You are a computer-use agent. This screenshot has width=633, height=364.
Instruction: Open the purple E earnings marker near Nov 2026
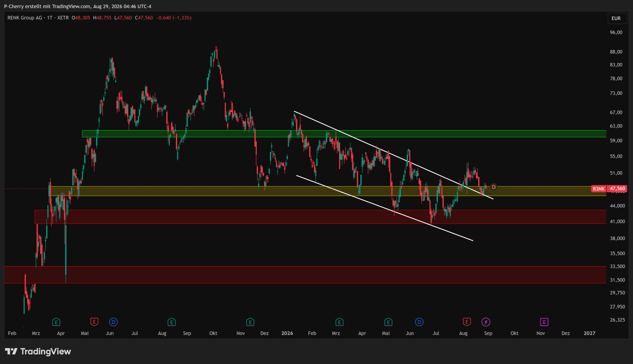pyautogui.click(x=544, y=322)
